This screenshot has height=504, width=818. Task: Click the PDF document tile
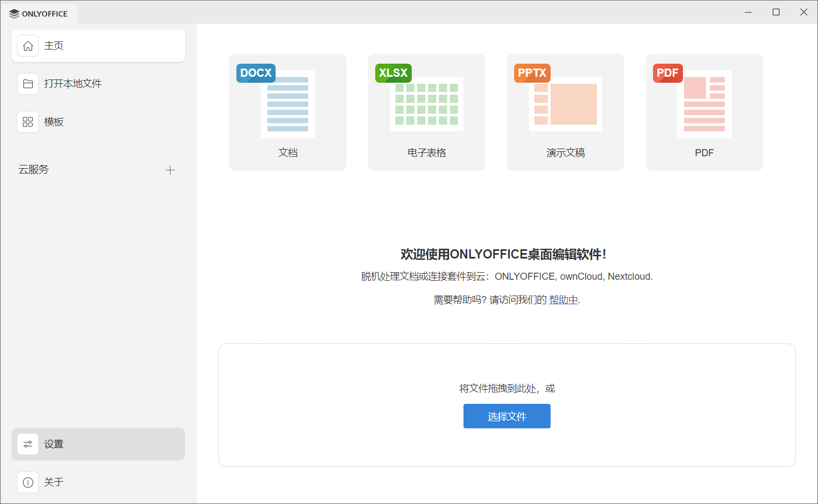[704, 112]
